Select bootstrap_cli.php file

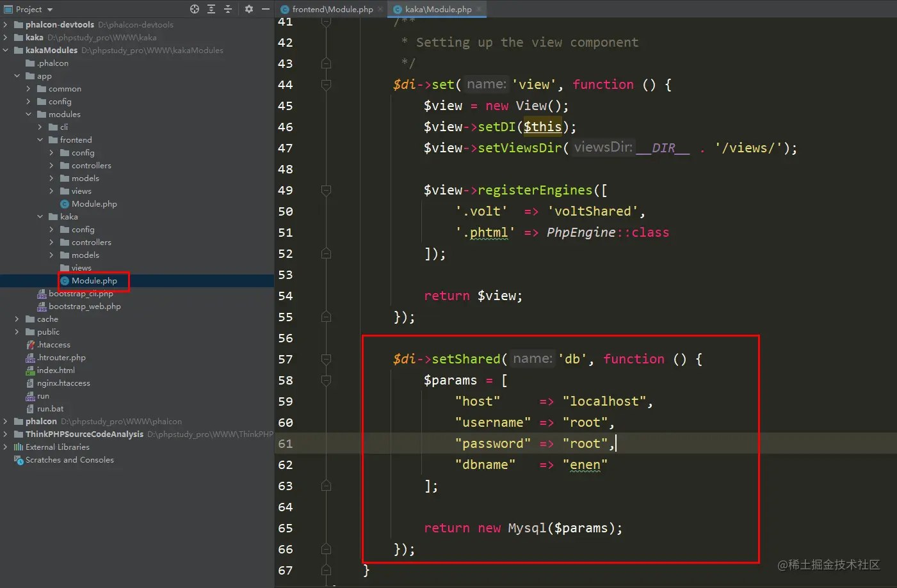pyautogui.click(x=81, y=294)
